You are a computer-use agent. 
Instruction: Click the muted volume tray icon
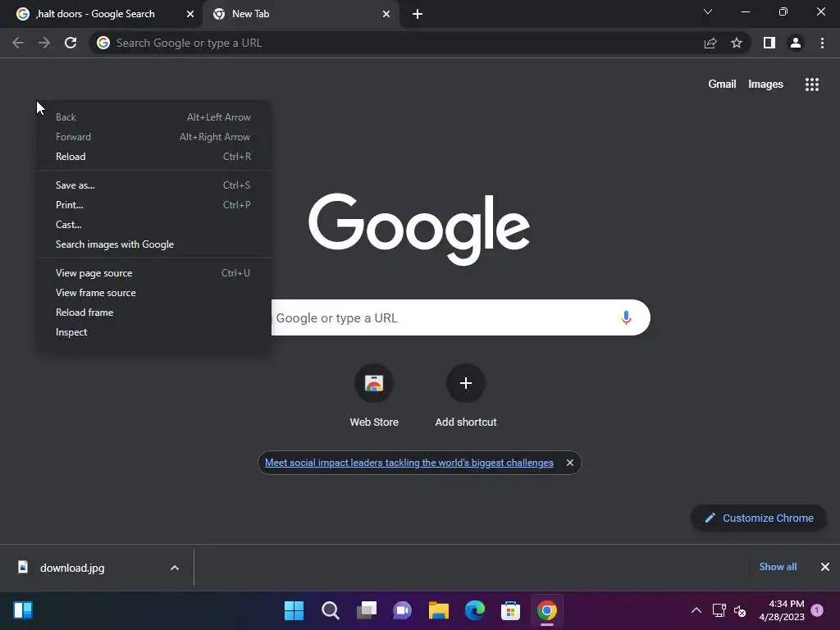pos(741,610)
